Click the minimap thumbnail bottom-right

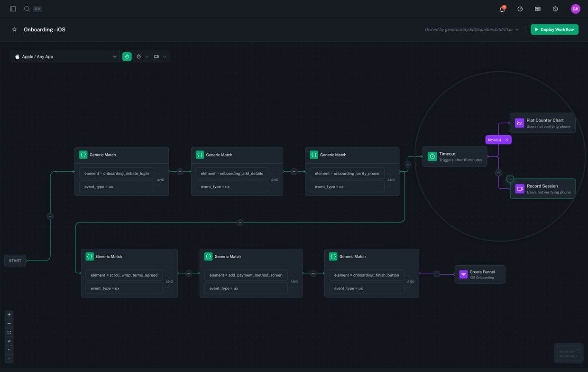[569, 353]
